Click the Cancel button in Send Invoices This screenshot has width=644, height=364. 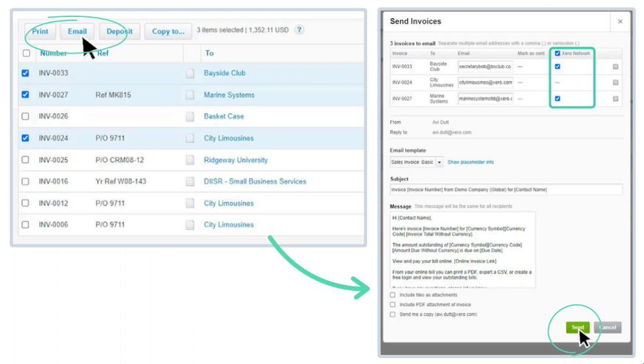(x=607, y=327)
